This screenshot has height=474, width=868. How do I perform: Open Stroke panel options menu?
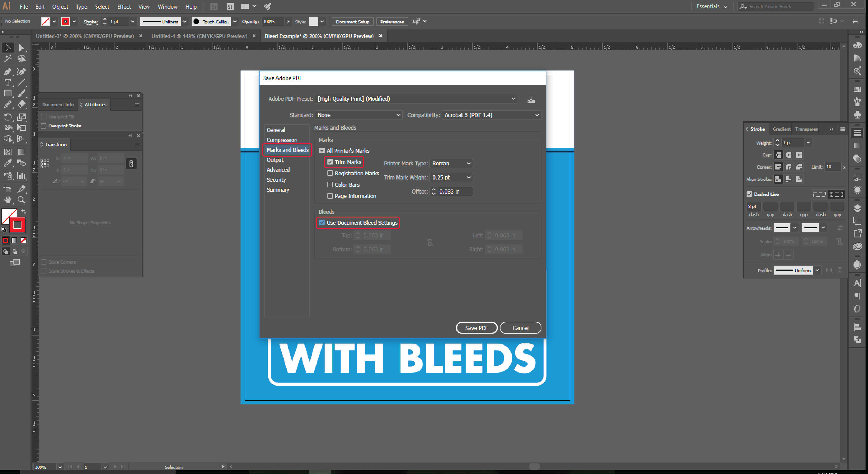point(843,129)
